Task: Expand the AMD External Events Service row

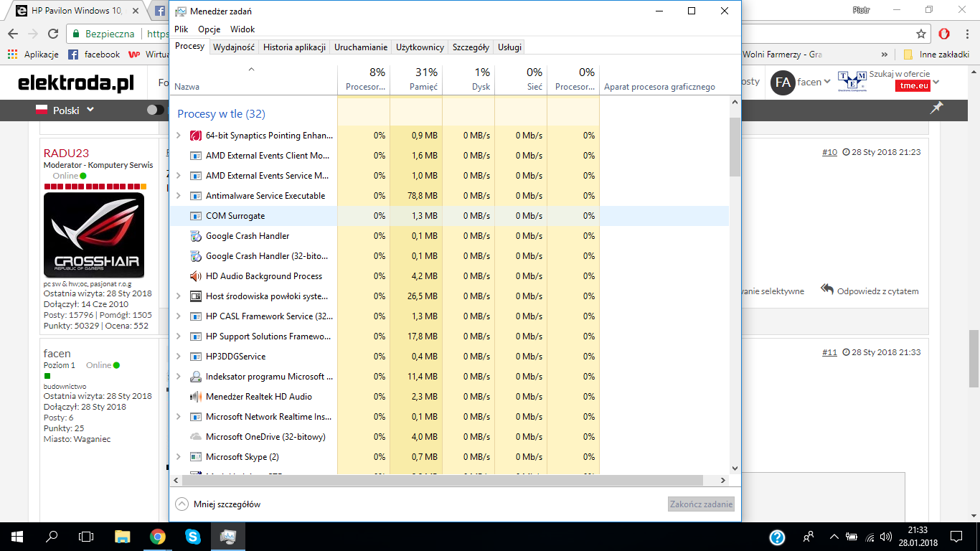Action: pos(179,176)
